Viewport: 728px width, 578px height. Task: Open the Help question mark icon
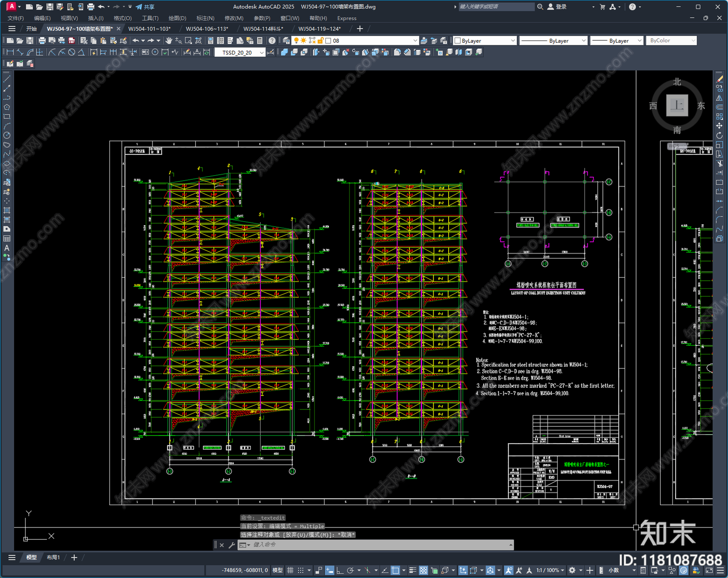coord(272,41)
